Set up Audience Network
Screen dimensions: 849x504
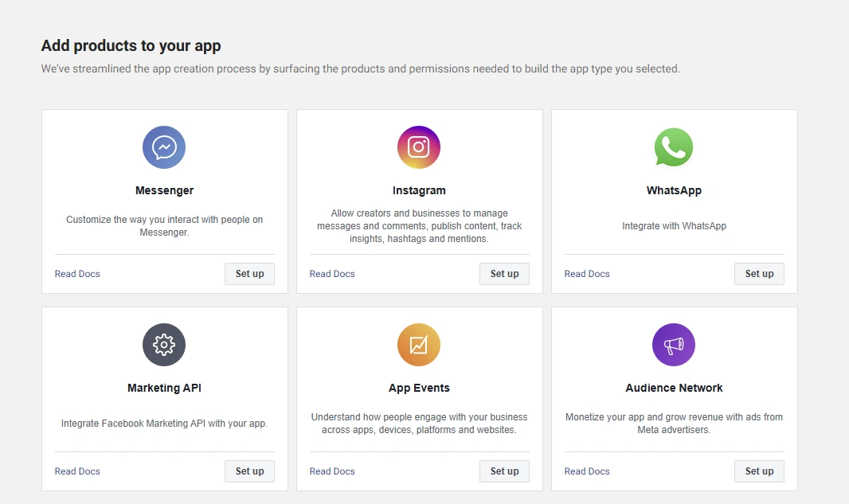tap(759, 471)
